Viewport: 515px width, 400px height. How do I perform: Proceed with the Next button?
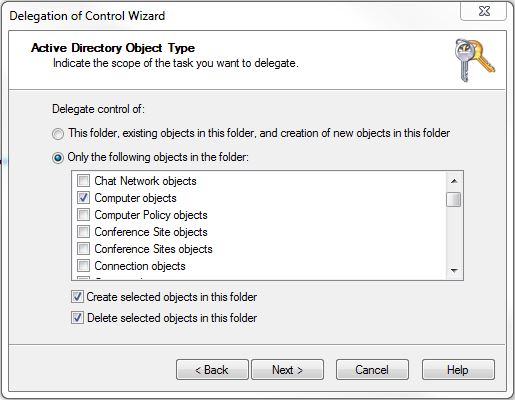tap(287, 370)
